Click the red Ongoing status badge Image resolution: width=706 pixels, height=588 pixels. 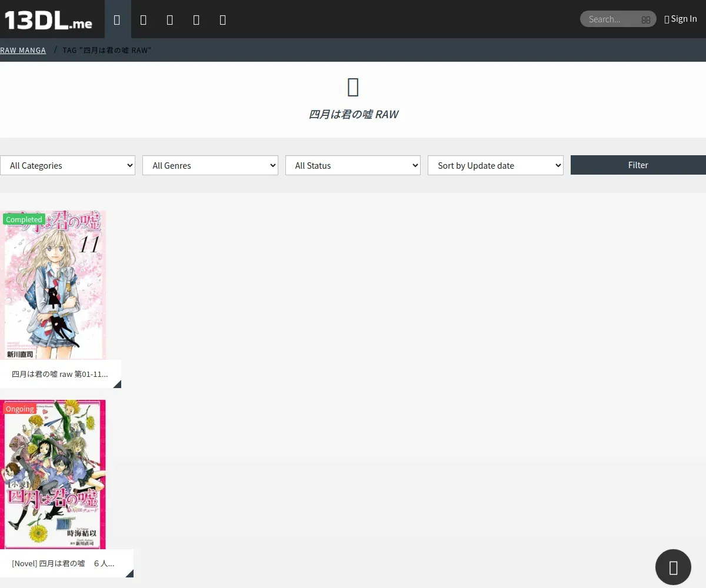click(20, 409)
